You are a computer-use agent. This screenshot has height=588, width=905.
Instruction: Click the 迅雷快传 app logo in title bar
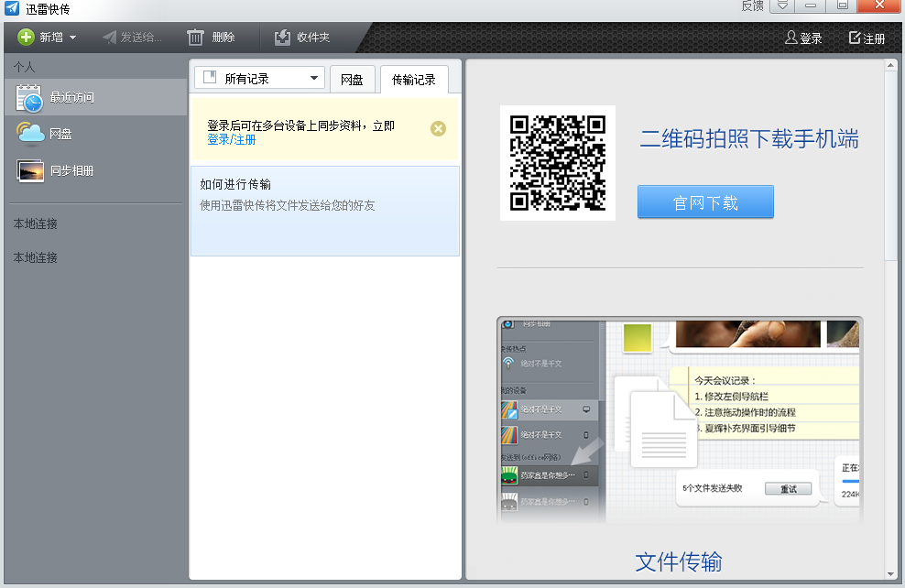tap(12, 8)
